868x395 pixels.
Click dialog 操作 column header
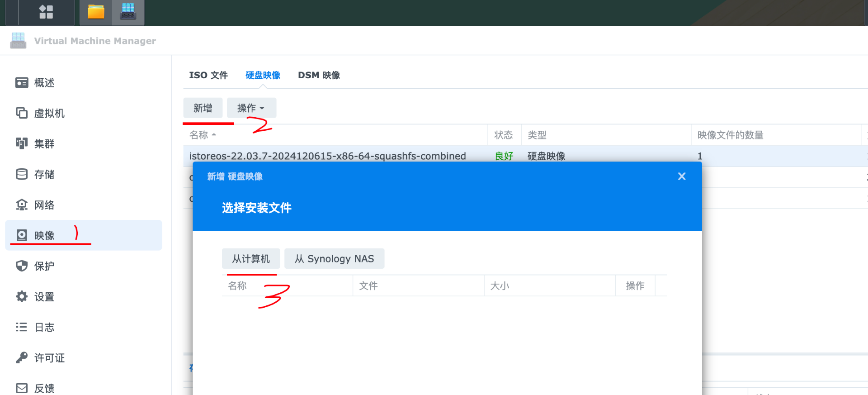pos(635,286)
